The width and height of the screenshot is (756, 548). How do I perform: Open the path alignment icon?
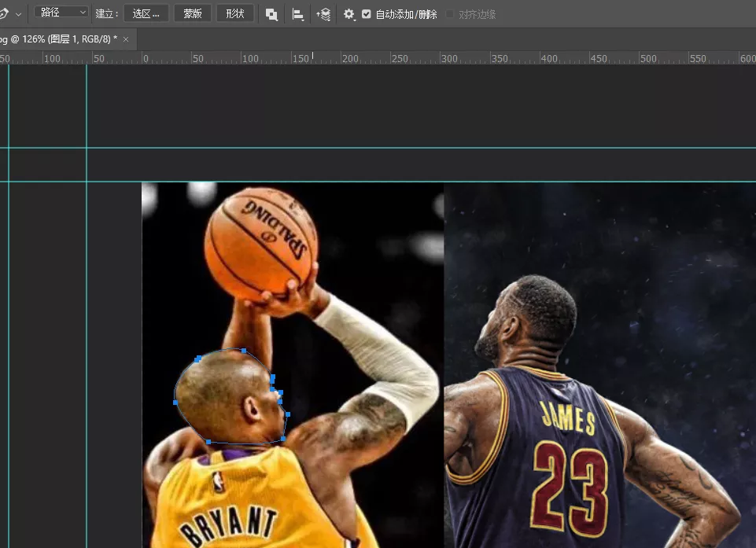[298, 14]
